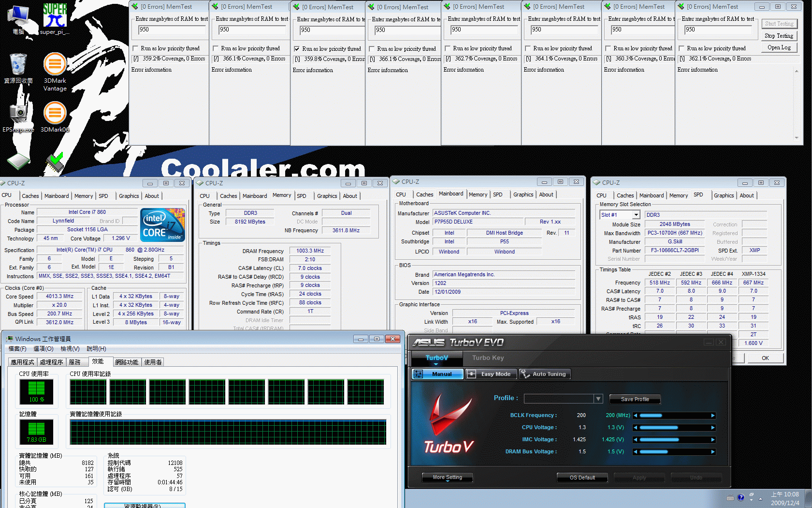Click the Error information scrollbar in rightmost MemTest
Image resolution: width=812 pixels, height=508 pixels.
pos(797,105)
